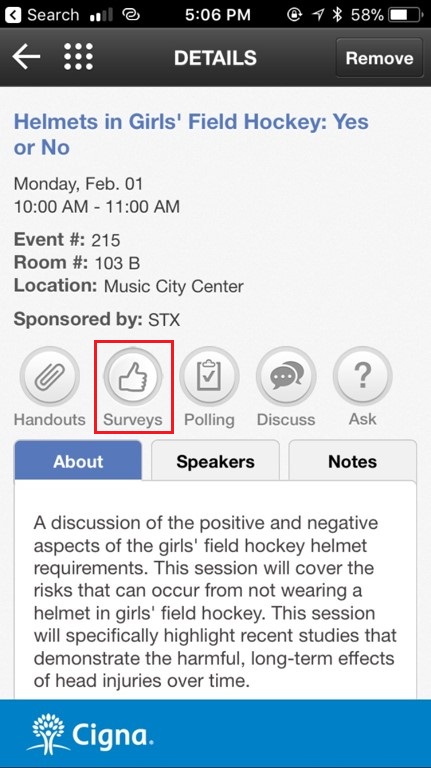Image resolution: width=431 pixels, height=768 pixels.
Task: Tap the Music City Center location text
Action: click(x=173, y=286)
